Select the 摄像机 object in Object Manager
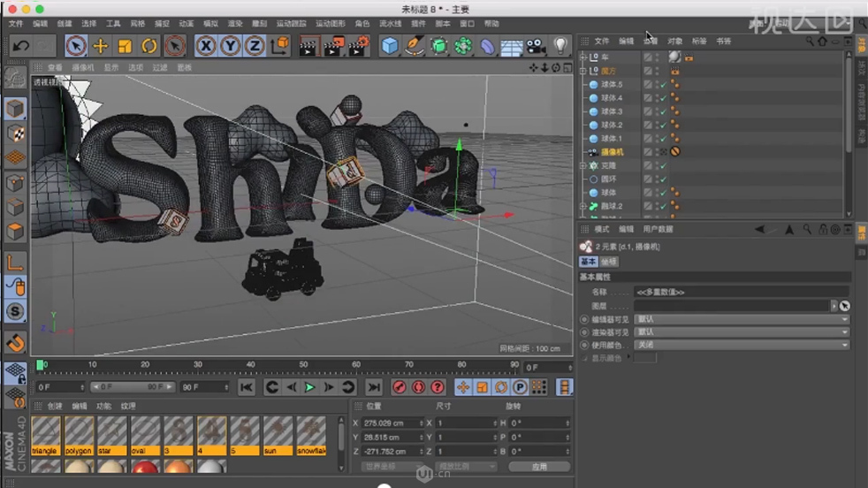868x488 pixels. 612,152
